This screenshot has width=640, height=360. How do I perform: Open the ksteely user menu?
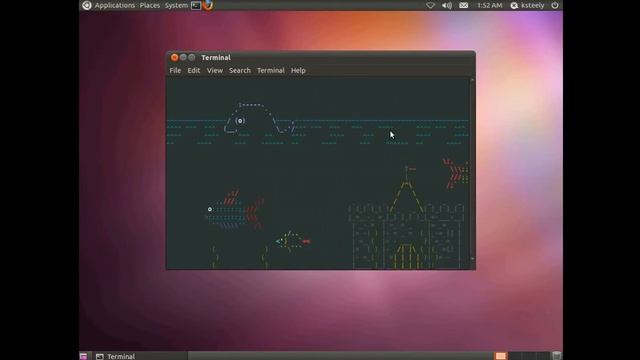(x=527, y=5)
